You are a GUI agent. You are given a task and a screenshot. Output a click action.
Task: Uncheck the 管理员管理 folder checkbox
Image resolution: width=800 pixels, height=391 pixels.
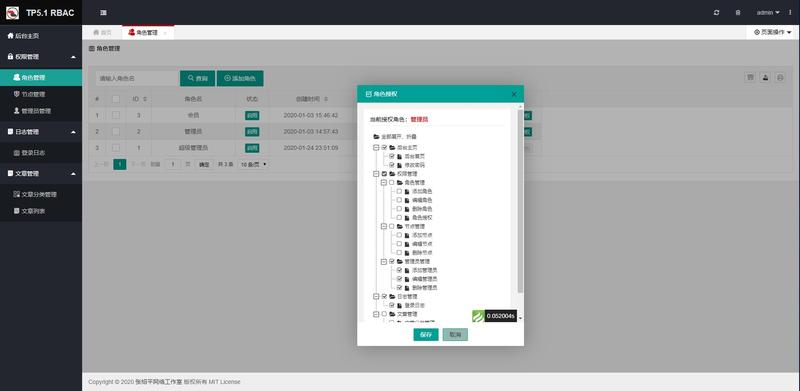[x=392, y=261]
